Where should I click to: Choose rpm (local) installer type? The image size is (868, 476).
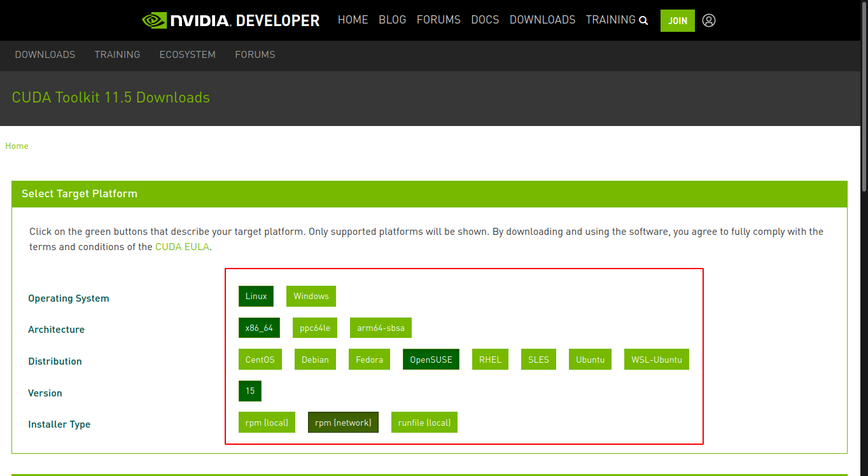(267, 423)
